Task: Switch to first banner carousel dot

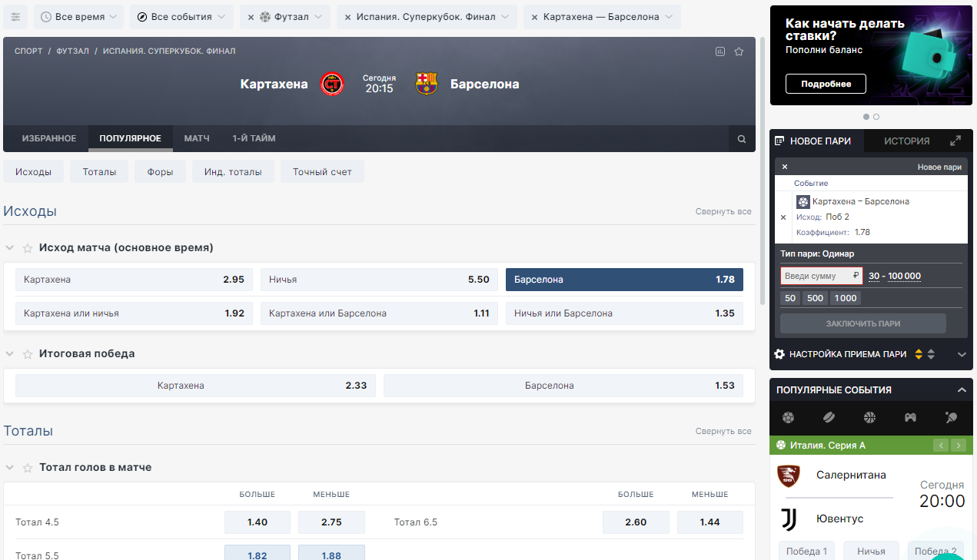Action: (866, 117)
